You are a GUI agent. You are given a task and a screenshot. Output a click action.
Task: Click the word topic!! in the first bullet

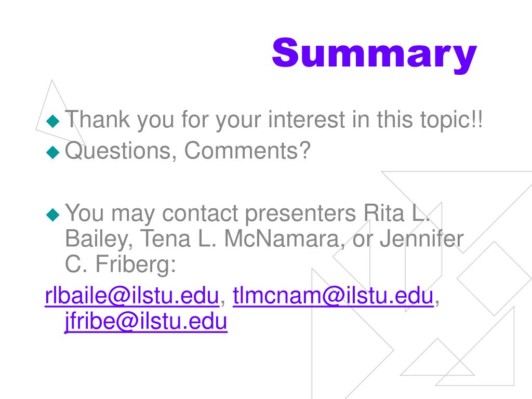(x=451, y=120)
